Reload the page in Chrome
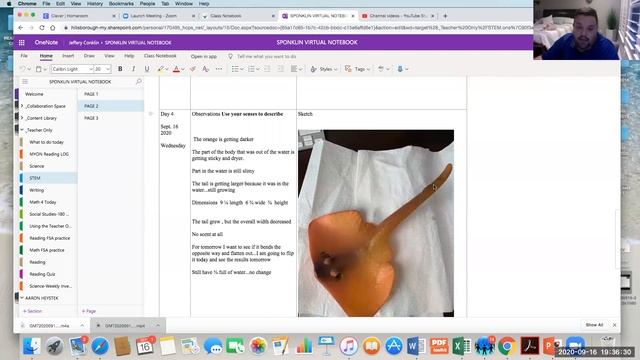640x360 pixels. click(x=42, y=28)
